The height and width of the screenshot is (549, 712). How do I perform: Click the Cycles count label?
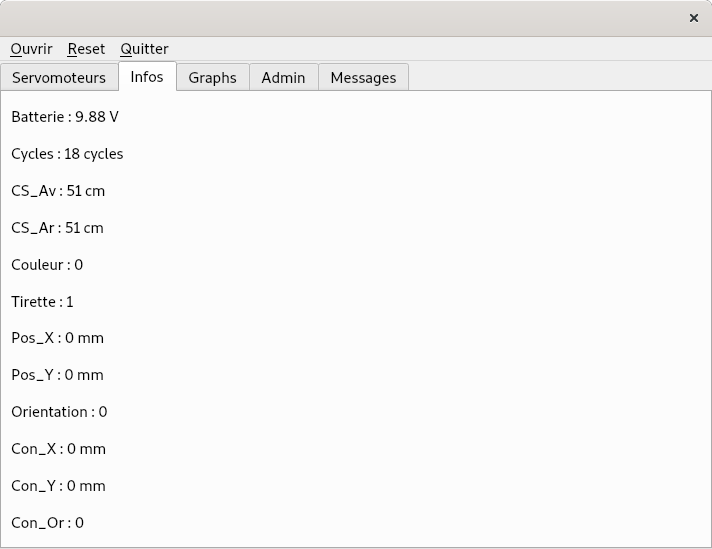tap(67, 154)
